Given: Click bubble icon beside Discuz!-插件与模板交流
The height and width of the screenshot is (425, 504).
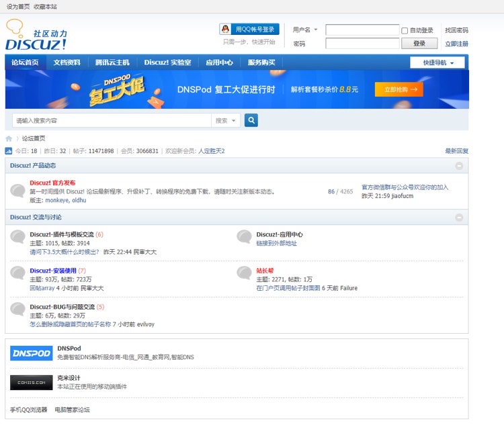Looking at the screenshot, I should tap(17, 237).
